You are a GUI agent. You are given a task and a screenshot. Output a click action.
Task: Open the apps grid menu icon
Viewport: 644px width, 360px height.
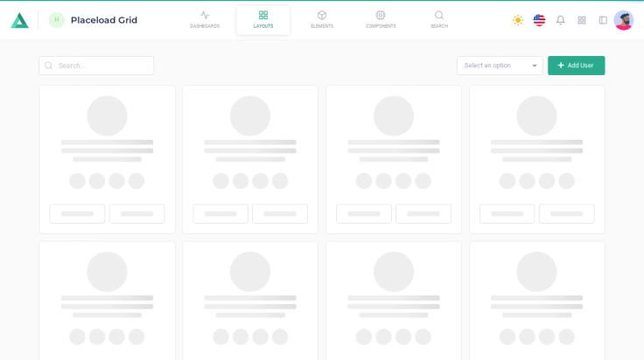582,20
